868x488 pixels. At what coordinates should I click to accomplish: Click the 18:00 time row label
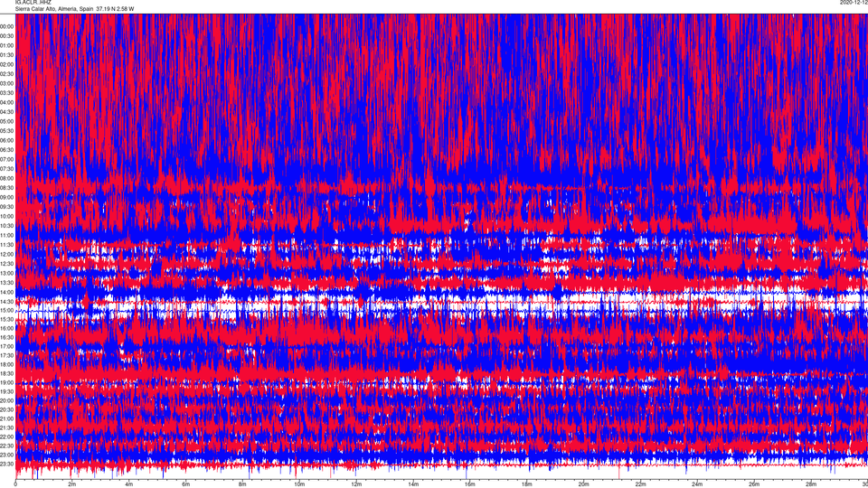[7, 364]
